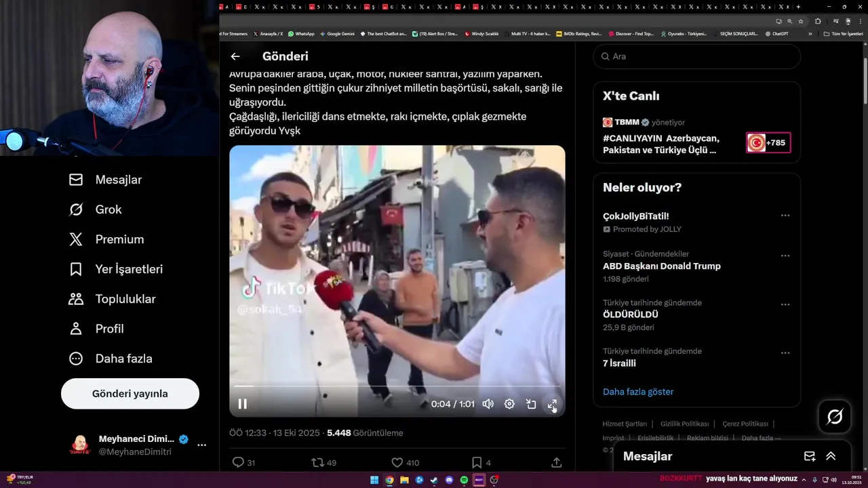Open Mesajlar from the sidebar
Viewport: 868px width, 488px height.
106,180
